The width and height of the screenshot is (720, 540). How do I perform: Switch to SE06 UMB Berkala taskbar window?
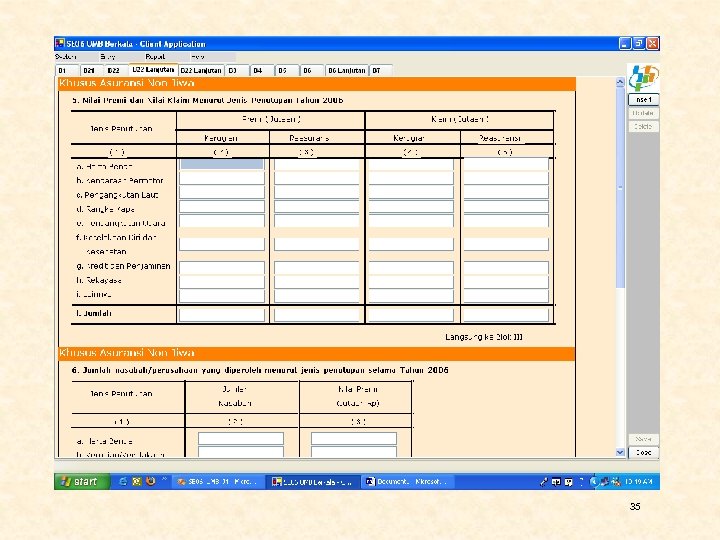pyautogui.click(x=313, y=482)
